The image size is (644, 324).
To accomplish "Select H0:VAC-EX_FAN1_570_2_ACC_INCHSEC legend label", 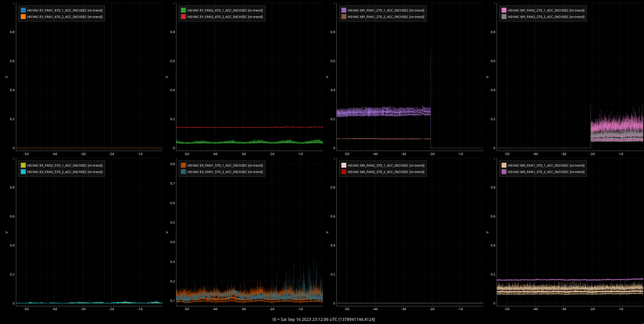I will tap(225, 172).
